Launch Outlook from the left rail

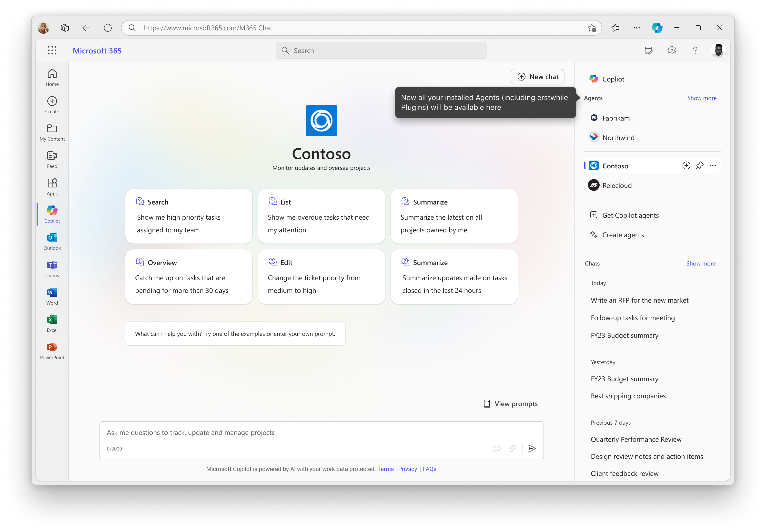tap(52, 241)
